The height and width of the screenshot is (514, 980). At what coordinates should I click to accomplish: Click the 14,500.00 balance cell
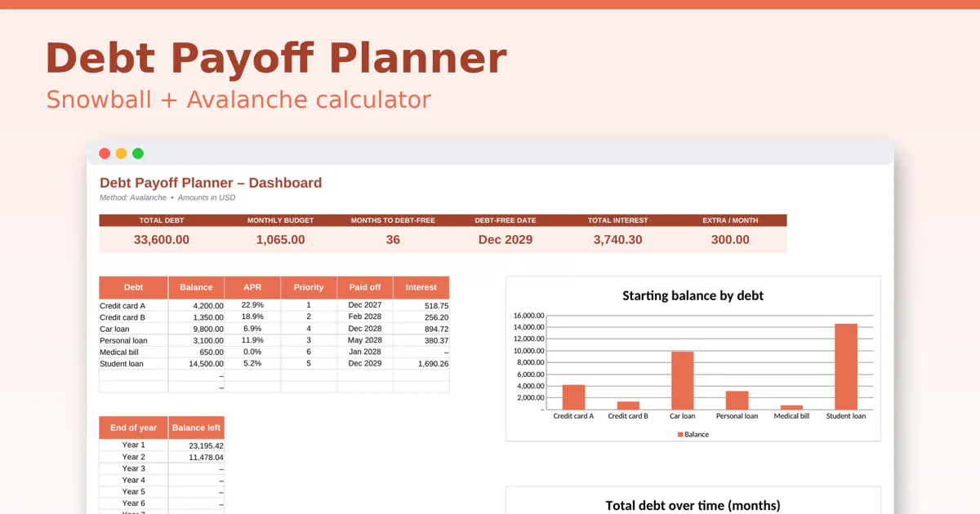click(x=196, y=364)
